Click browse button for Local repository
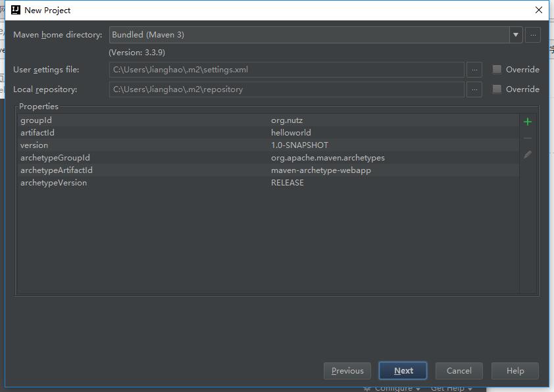Viewport: 554px width, 392px height. (x=474, y=89)
